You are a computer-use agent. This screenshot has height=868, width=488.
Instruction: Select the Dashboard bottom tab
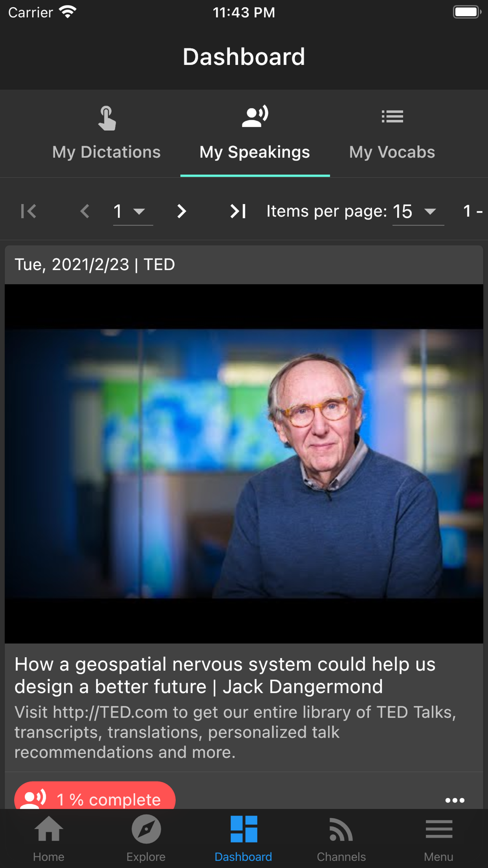tap(244, 839)
